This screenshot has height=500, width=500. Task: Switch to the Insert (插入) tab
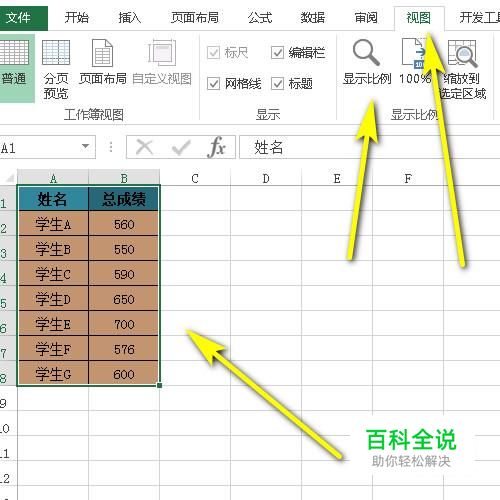(x=130, y=17)
